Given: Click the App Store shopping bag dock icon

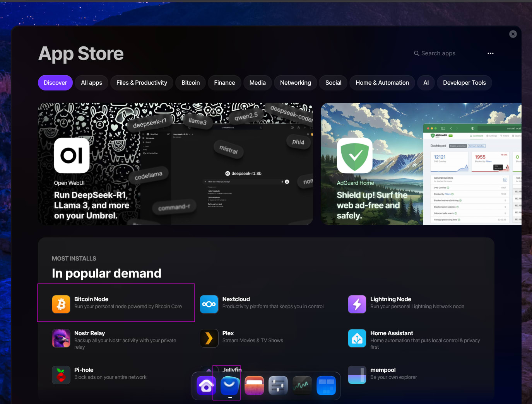Looking at the screenshot, I should 230,385.
